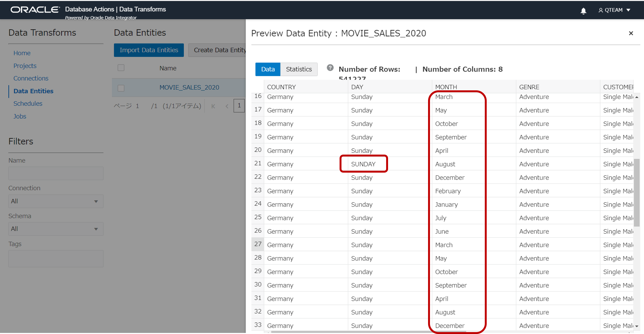The width and height of the screenshot is (644, 334).
Task: Click the Oracle logo
Action: pos(35,10)
